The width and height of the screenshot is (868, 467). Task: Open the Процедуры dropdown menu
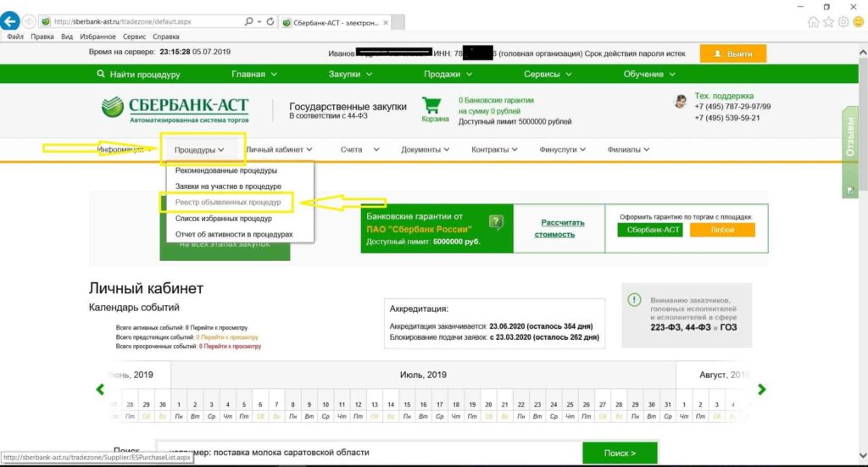(x=199, y=150)
